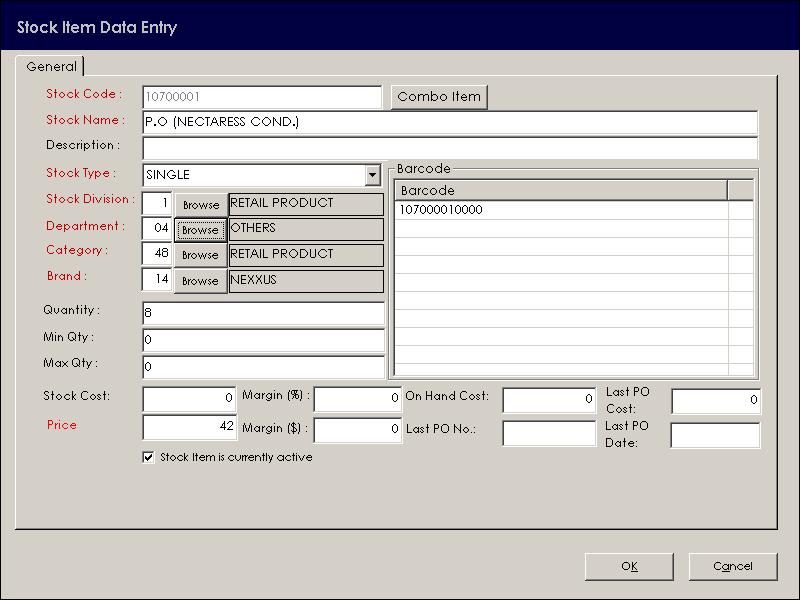Click the RETAIL PRODUCT stock division name box
The image size is (800, 600).
(306, 204)
